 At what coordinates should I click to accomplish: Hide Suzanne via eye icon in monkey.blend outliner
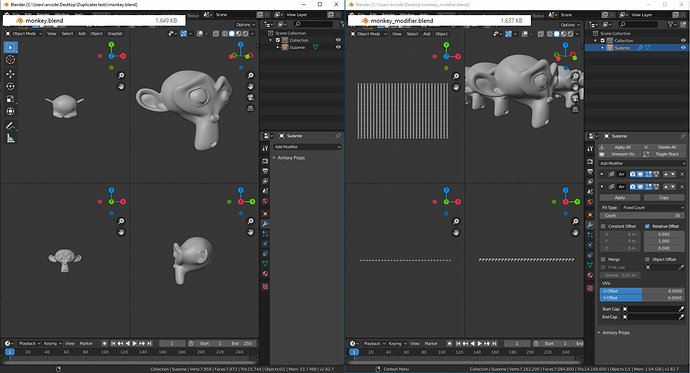pyautogui.click(x=338, y=47)
